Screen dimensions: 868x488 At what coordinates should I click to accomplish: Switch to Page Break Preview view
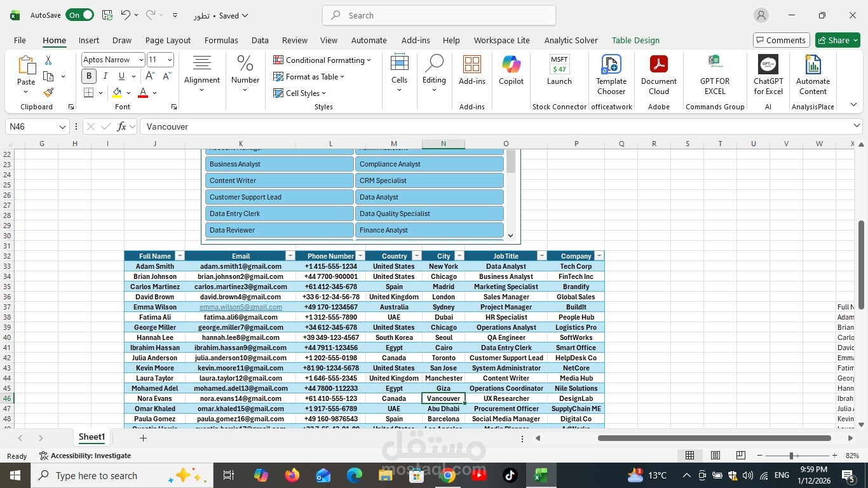[740, 456]
